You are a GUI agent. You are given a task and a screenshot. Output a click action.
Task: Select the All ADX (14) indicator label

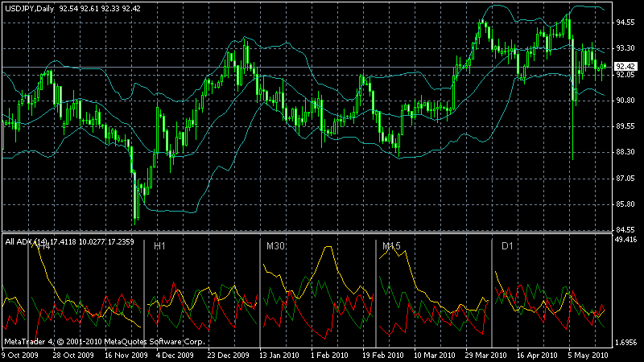point(26,242)
